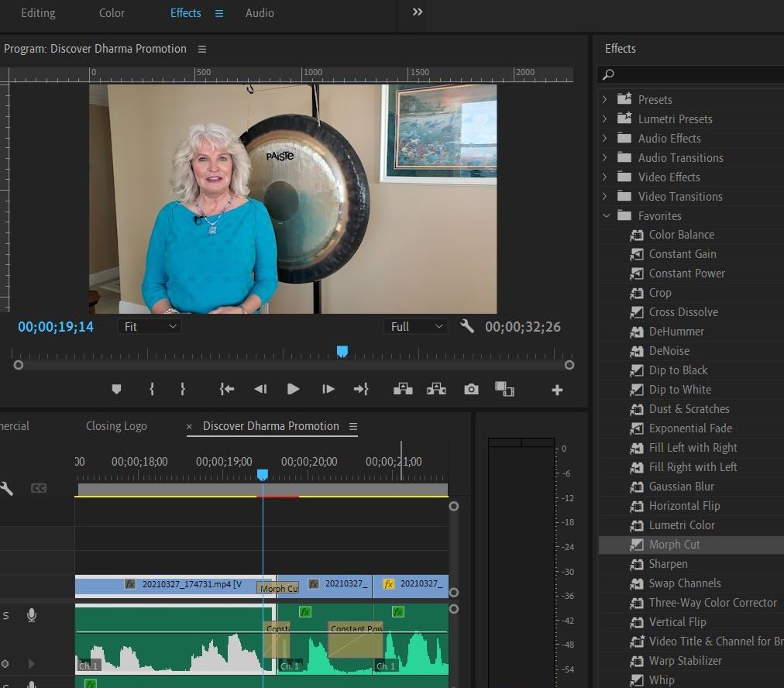The image size is (784, 688).
Task: Open program monitor settings wrench
Action: tap(467, 326)
